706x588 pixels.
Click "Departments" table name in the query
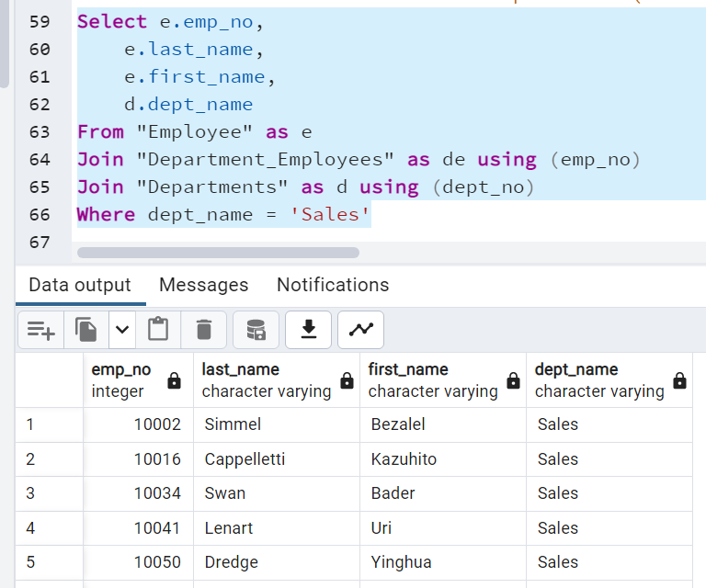click(x=212, y=187)
